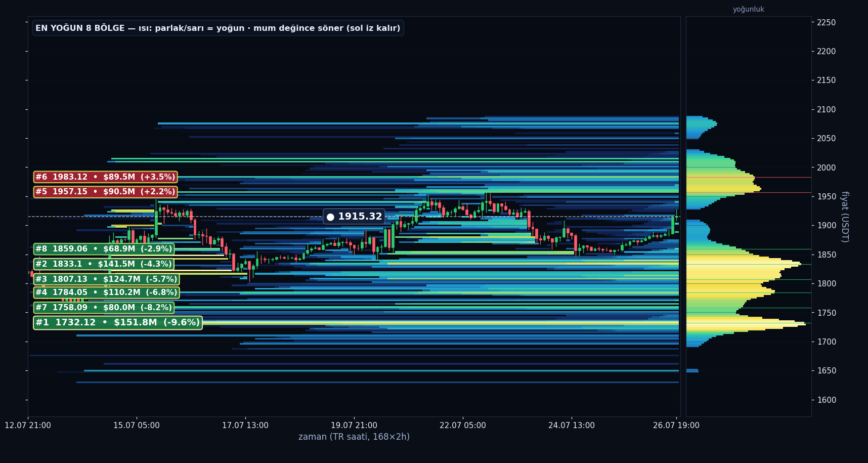The height and width of the screenshot is (463, 868).
Task: Click the #5 1957.15 $90.5M zone label
Action: tap(105, 192)
